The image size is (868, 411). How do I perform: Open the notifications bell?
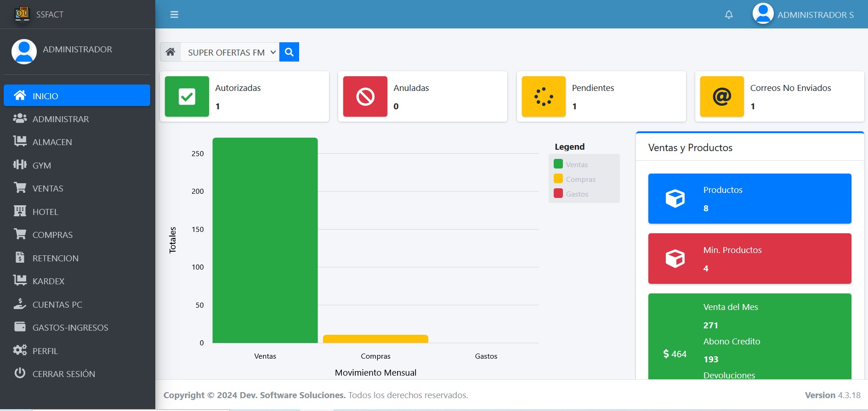[x=729, y=15]
